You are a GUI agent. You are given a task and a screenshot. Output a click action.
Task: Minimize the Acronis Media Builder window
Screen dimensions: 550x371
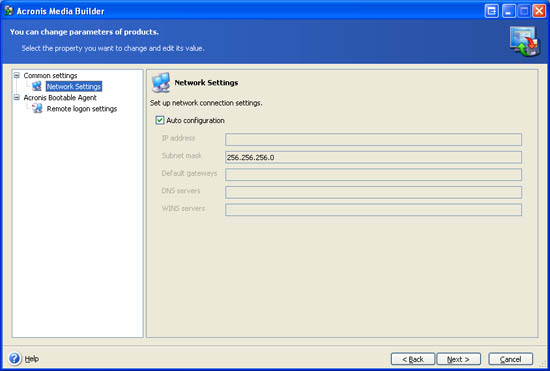(x=508, y=11)
